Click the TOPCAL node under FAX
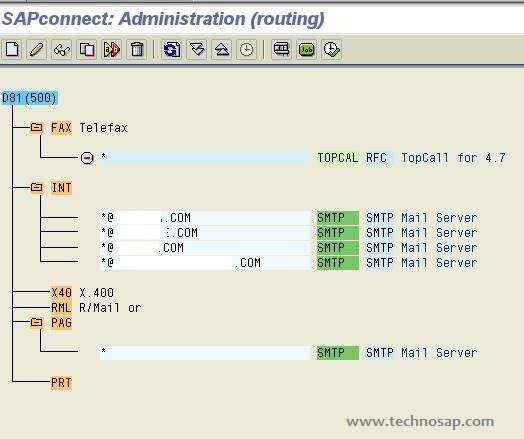 (x=338, y=157)
